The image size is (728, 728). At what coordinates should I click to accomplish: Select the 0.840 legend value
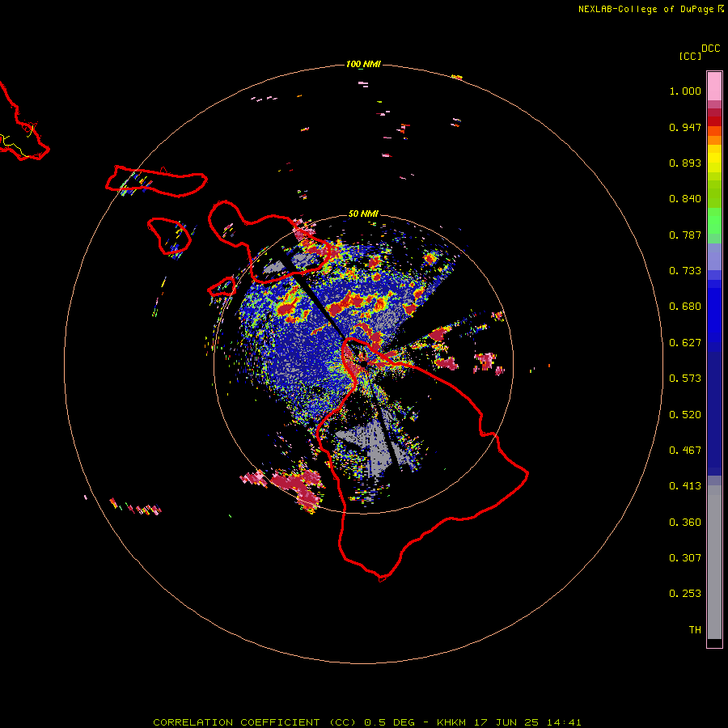coord(685,199)
